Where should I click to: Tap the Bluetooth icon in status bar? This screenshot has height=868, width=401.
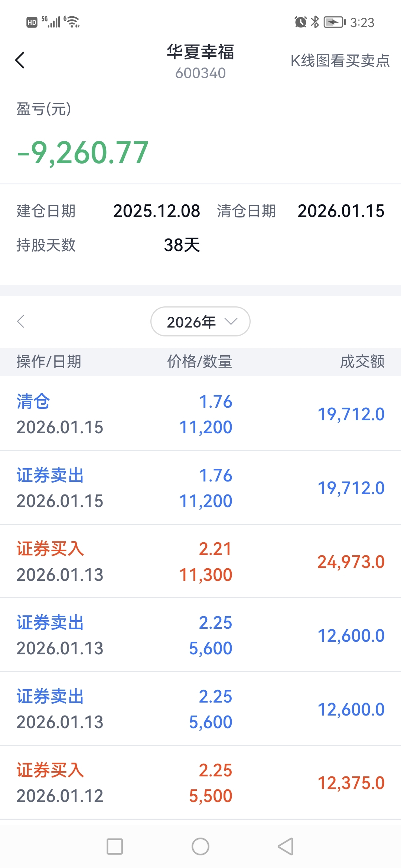[315, 22]
